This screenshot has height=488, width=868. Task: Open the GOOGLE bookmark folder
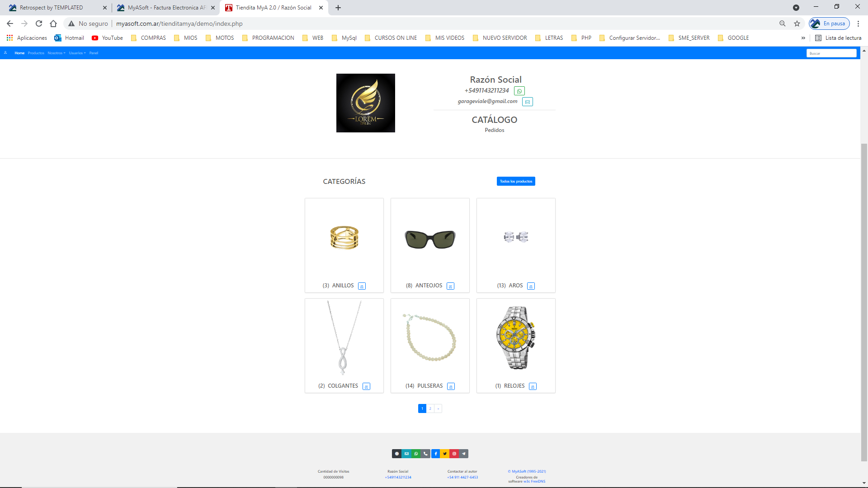[x=733, y=38]
